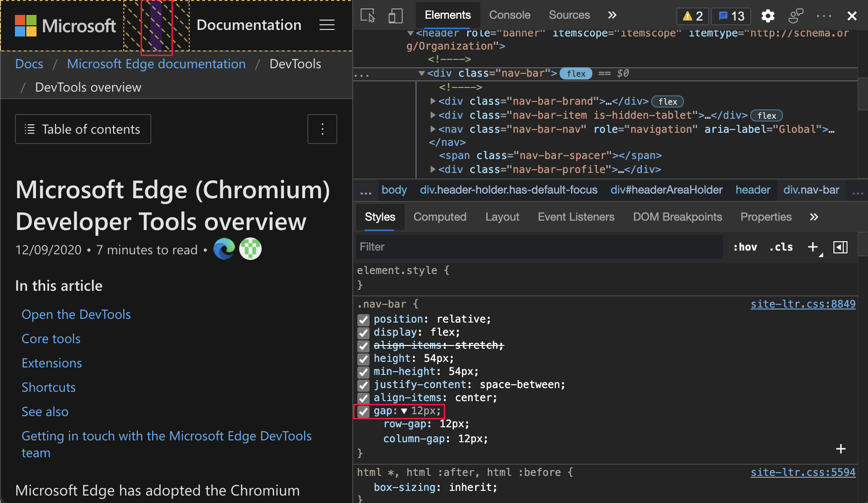Uncheck the justify-content property

363,385
